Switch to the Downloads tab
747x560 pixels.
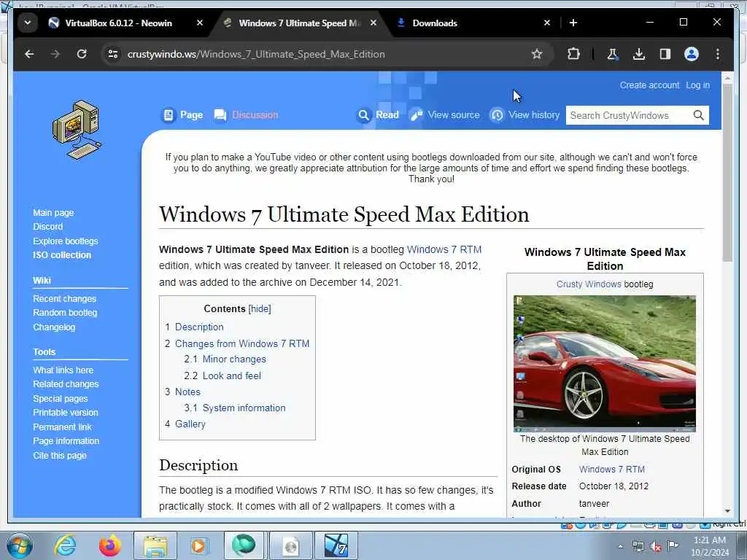click(x=435, y=23)
